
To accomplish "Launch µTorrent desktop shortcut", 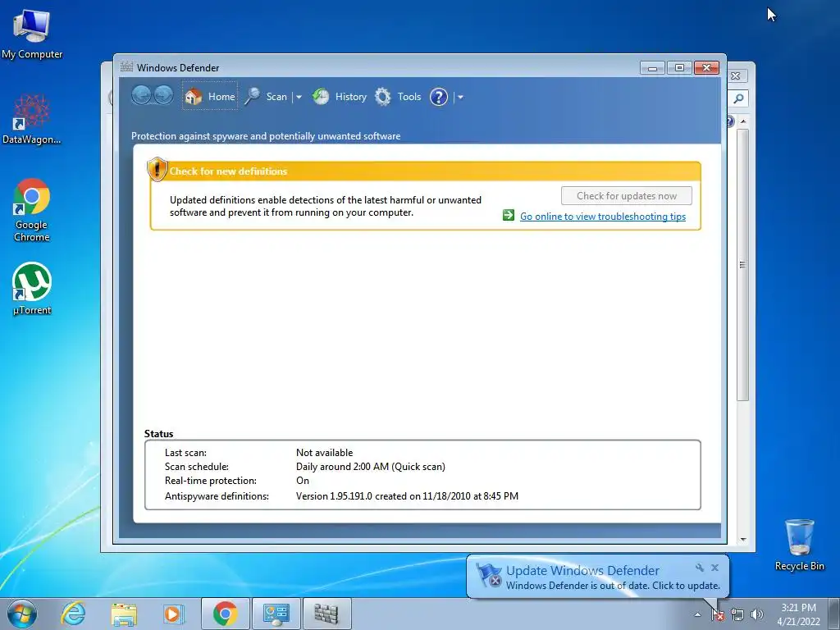I will pyautogui.click(x=32, y=289).
